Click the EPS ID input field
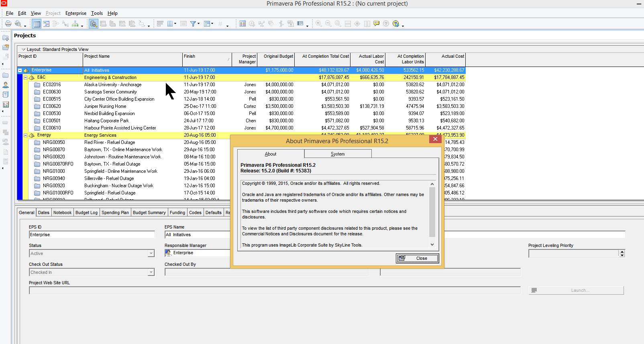The width and height of the screenshot is (644, 344). [x=92, y=235]
